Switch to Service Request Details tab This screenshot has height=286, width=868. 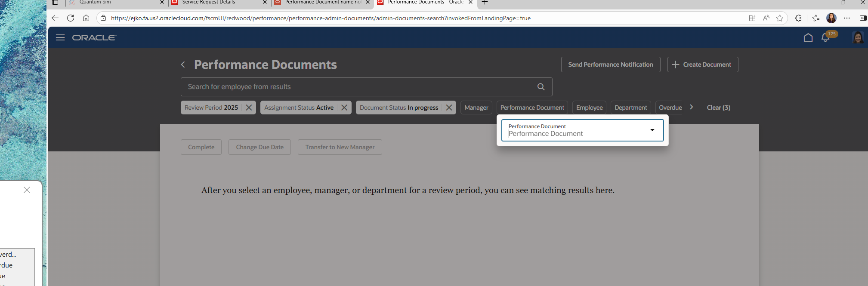tap(209, 2)
